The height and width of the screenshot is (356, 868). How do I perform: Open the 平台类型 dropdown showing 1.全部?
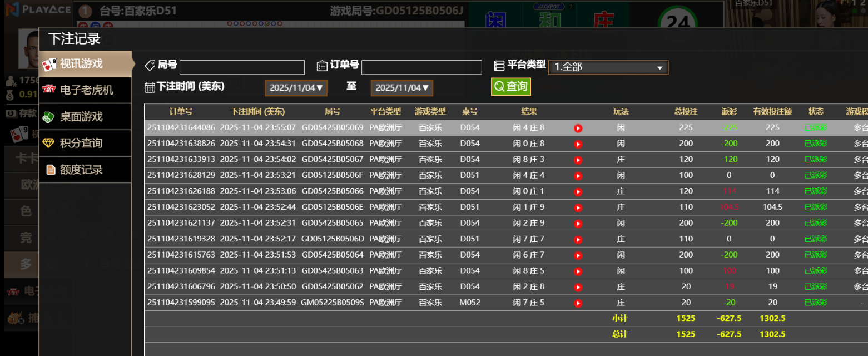click(x=608, y=67)
